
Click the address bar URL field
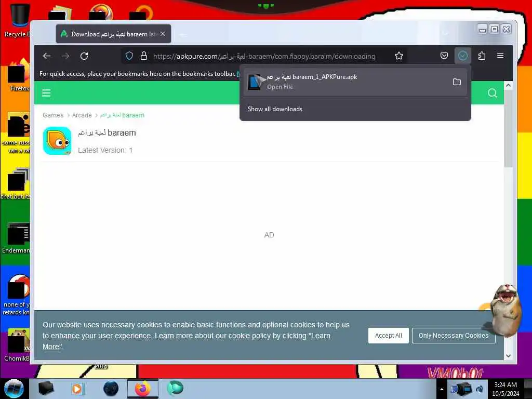264,56
